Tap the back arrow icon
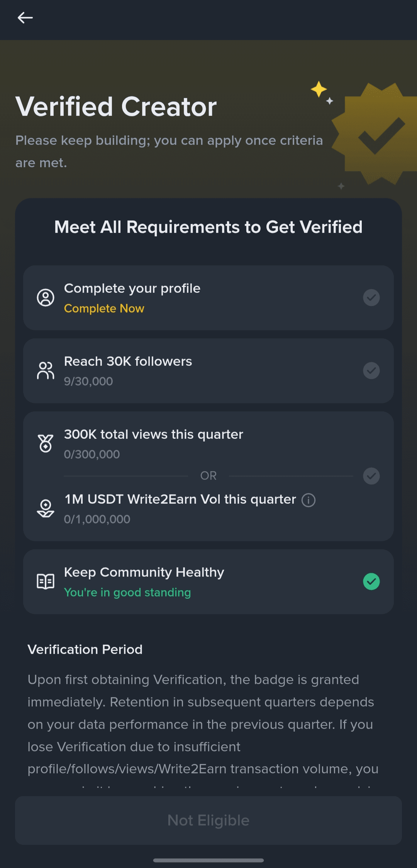The width and height of the screenshot is (417, 868). tap(25, 18)
